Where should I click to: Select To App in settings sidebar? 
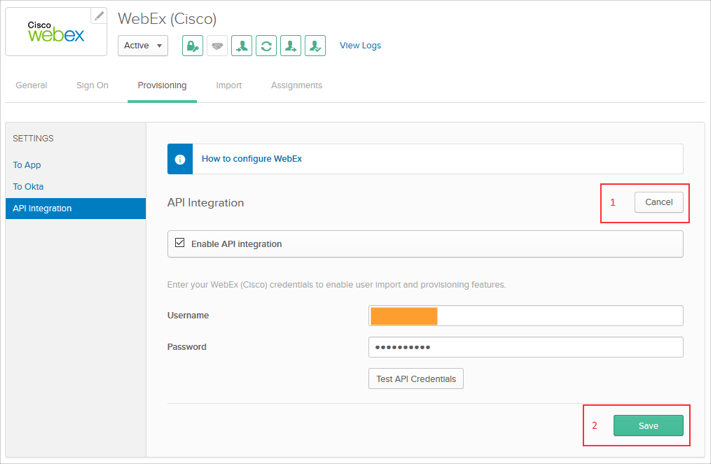tap(27, 165)
